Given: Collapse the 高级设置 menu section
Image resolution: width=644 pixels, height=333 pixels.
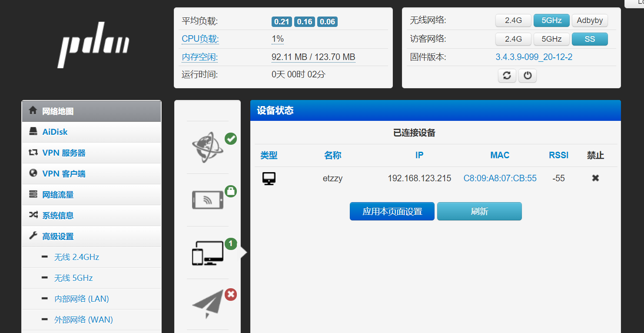Looking at the screenshot, I should (92, 236).
